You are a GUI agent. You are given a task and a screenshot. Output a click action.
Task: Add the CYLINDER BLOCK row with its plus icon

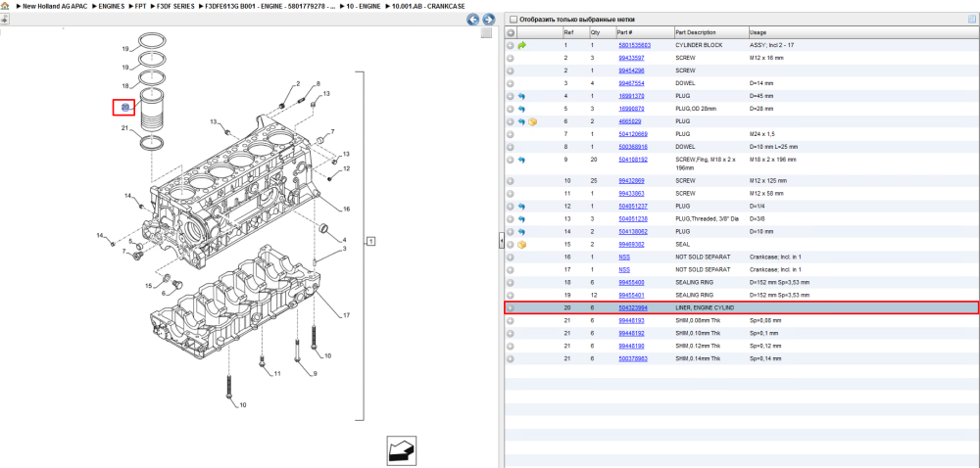(511, 46)
